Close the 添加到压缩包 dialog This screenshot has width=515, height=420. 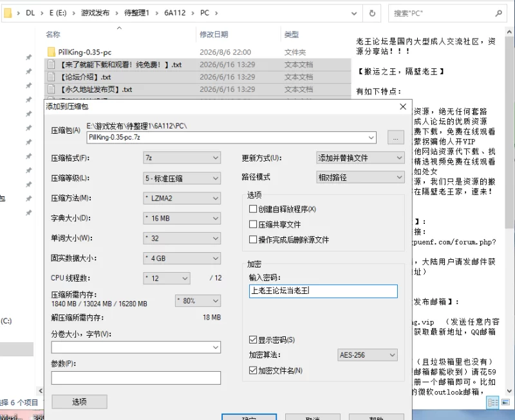[403, 107]
